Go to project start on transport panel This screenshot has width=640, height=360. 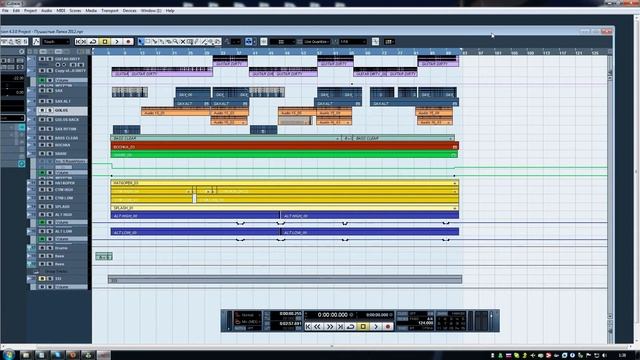pyautogui.click(x=308, y=327)
